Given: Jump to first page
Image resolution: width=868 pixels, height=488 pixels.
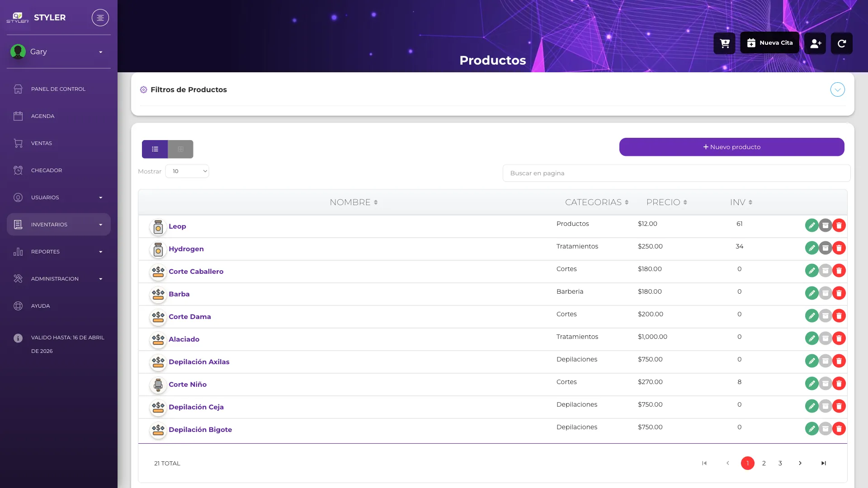Looking at the screenshot, I should tap(704, 463).
